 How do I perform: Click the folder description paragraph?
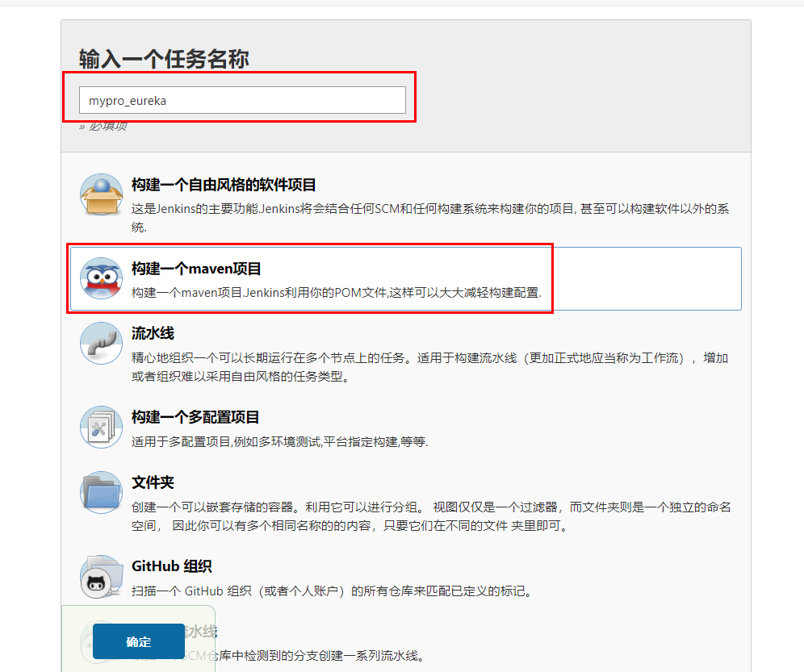(431, 516)
